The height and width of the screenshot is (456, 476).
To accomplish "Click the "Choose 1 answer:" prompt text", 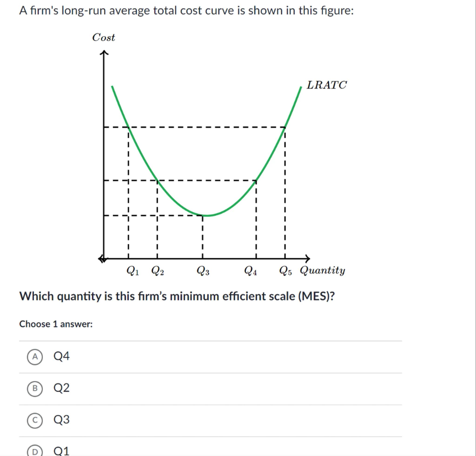I will pos(56,324).
